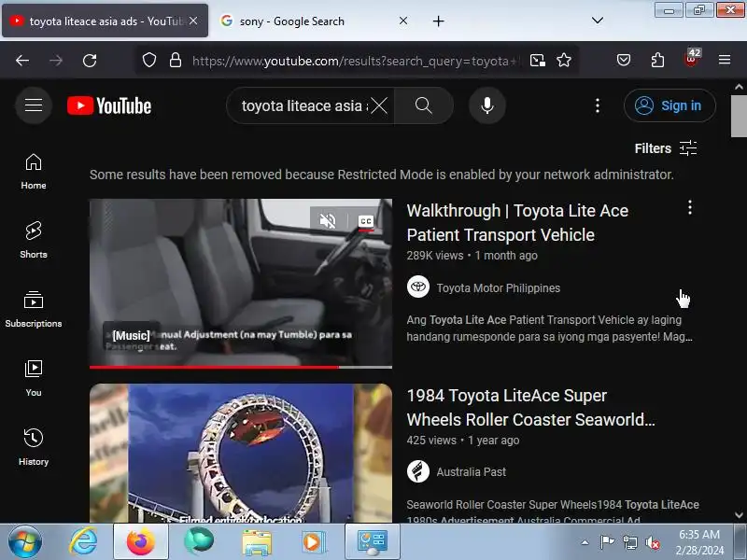Open the Firefox application menu
Image resolution: width=747 pixels, height=560 pixels.
click(725, 60)
